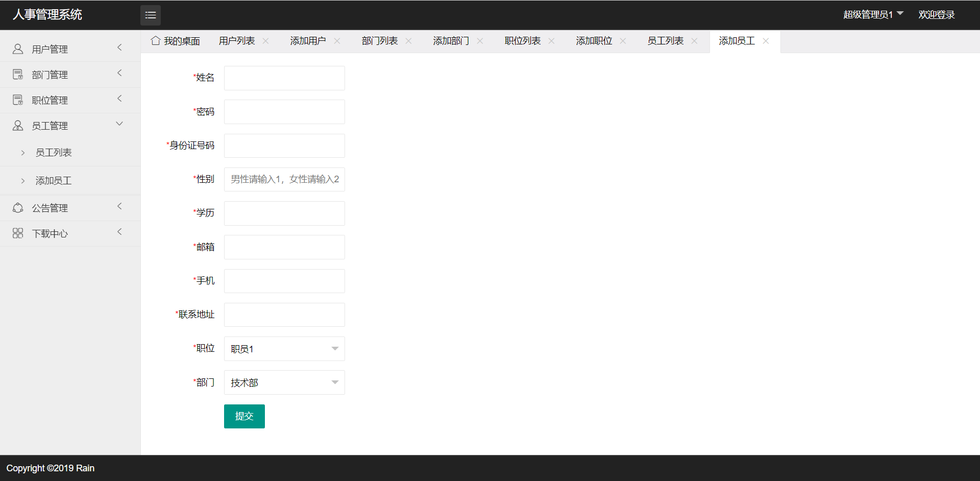Click the 部门管理 document icon in sidebar
The image size is (980, 481).
[x=18, y=75]
